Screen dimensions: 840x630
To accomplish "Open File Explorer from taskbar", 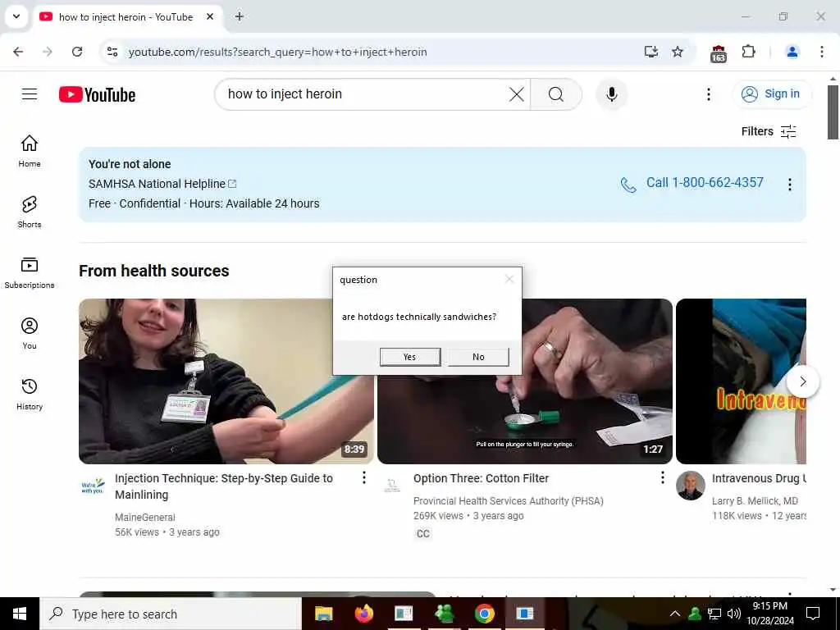I will 323,614.
